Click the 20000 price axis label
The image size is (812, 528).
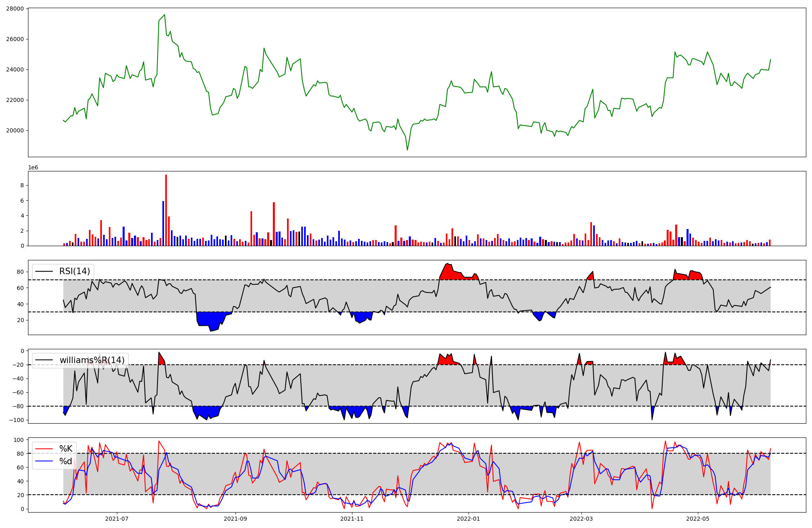click(15, 130)
